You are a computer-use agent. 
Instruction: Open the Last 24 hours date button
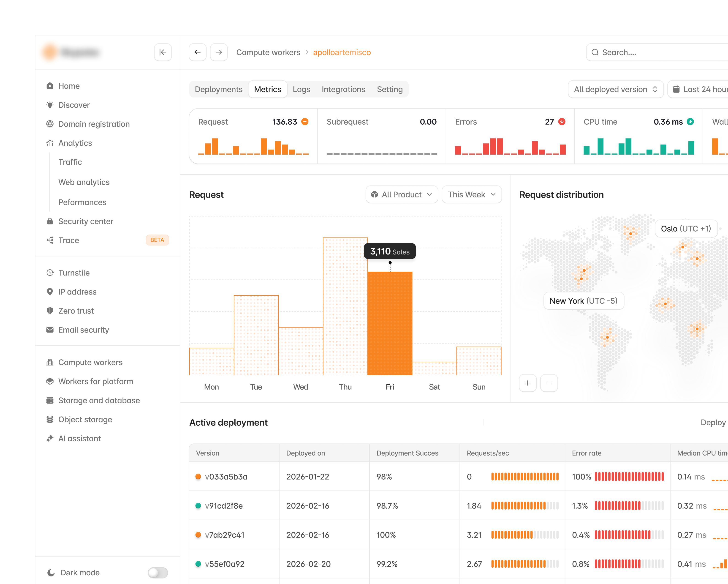click(698, 89)
